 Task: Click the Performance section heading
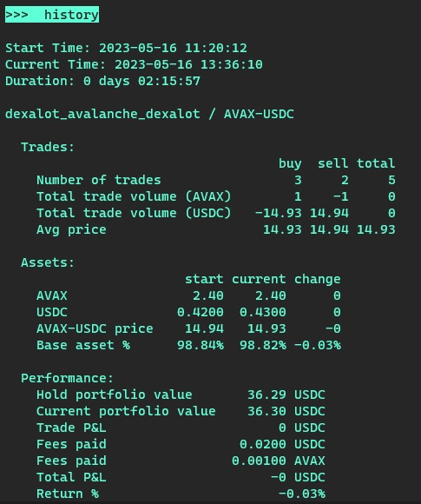(67, 378)
